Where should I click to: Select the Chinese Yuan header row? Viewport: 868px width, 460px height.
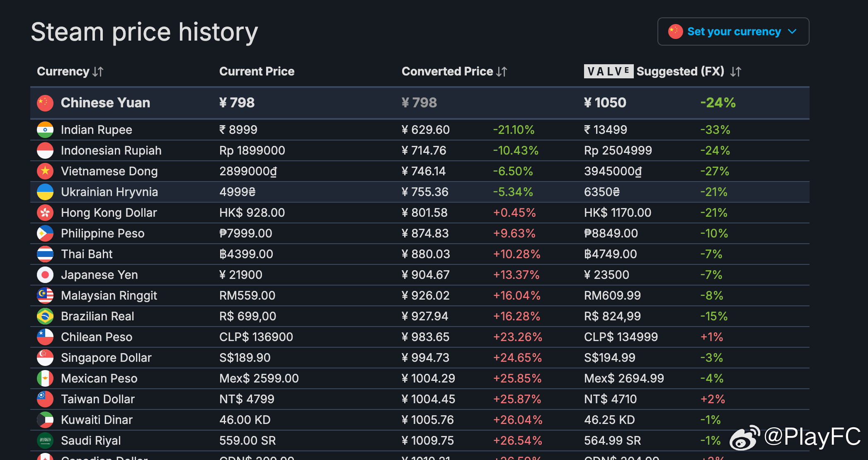[x=420, y=103]
